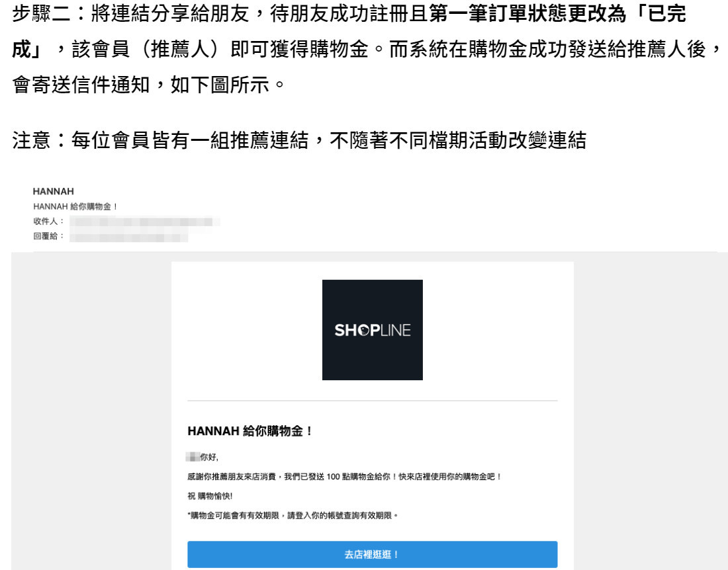This screenshot has height=570, width=728.
Task: Click the HANNAH sender name
Action: (54, 191)
